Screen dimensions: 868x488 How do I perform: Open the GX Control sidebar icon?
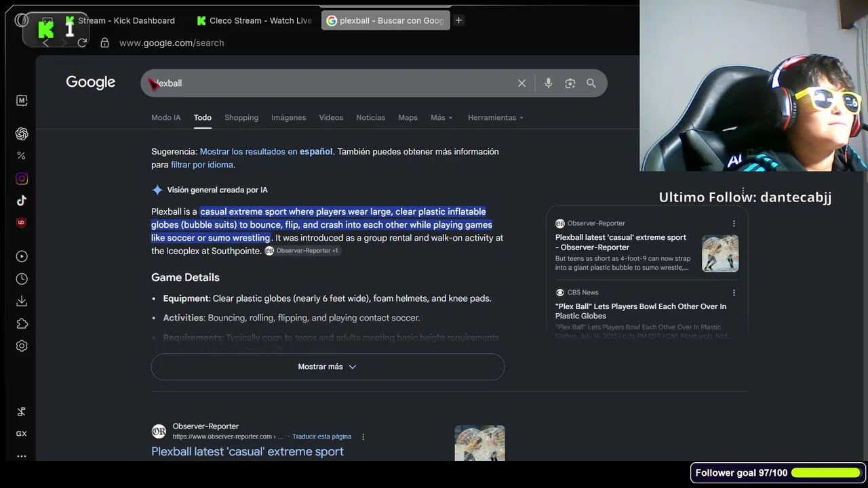click(x=22, y=434)
